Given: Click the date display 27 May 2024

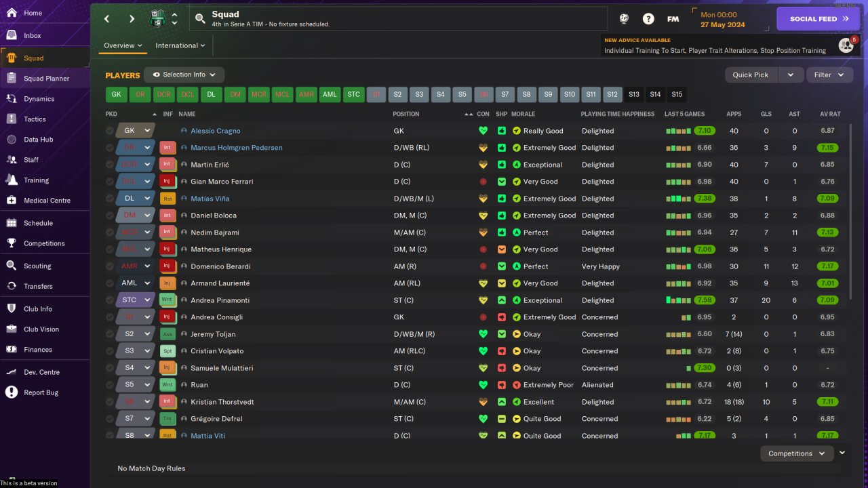Looking at the screenshot, I should click(722, 25).
